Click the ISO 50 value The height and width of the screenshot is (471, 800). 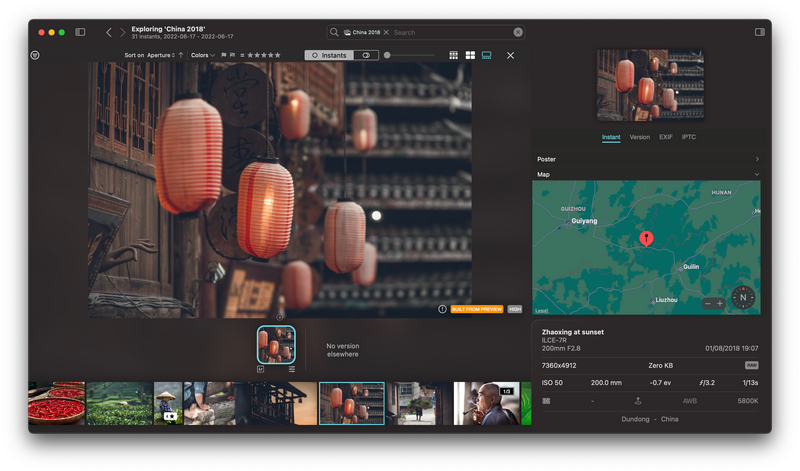tap(552, 383)
